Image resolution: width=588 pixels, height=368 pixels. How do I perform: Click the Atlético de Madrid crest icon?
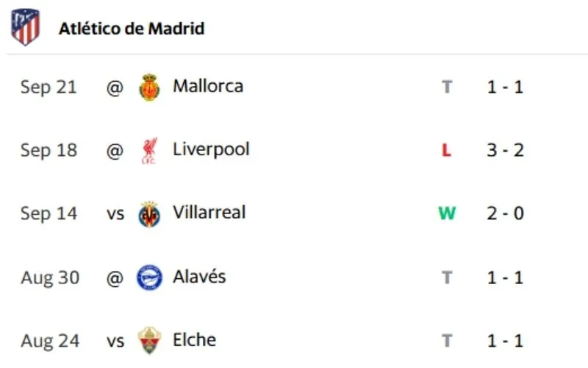[26, 28]
